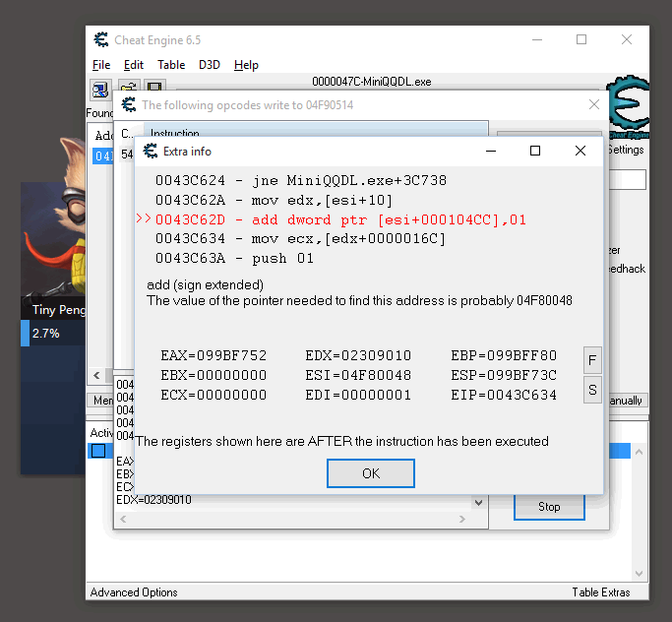Click EDX=02309010 line in opcodes lower pane
This screenshot has width=672, height=622.
tap(153, 500)
